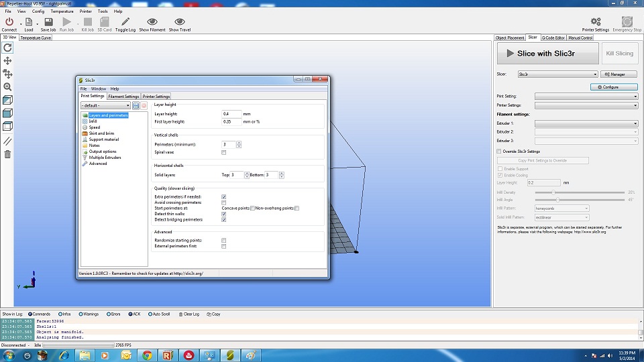
Task: Switch to Filament Settings tab in Slic3r
Action: coord(123,97)
